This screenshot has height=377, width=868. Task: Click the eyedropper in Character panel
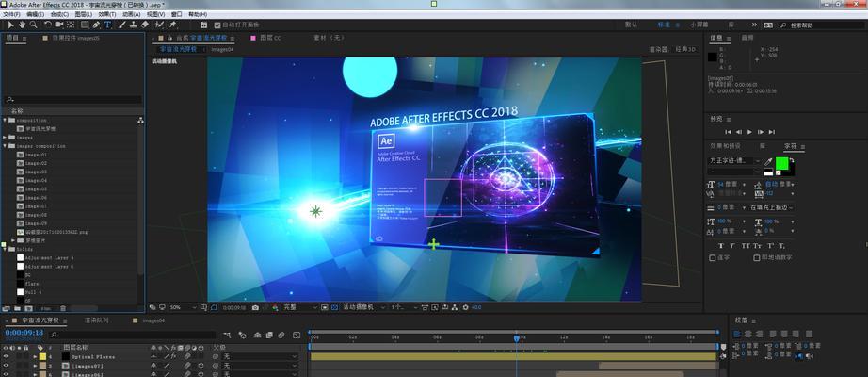tap(768, 162)
